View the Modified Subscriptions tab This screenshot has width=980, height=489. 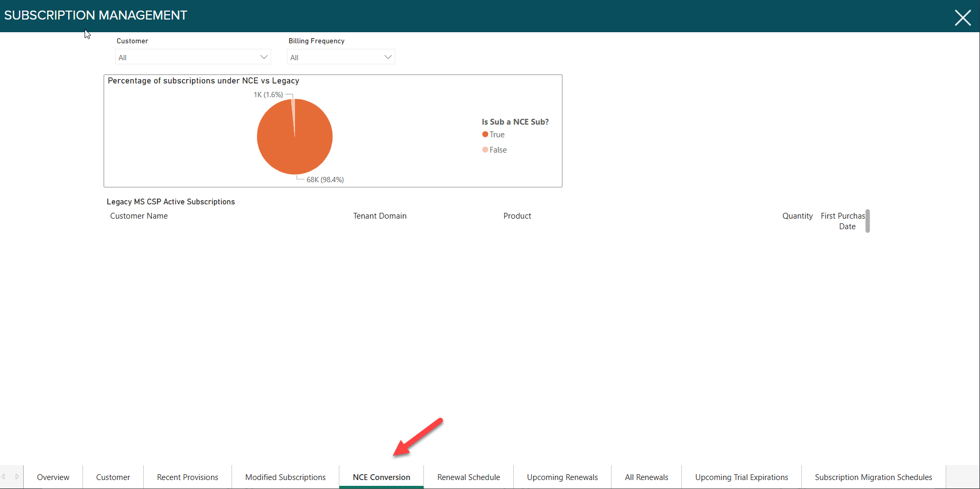click(285, 477)
